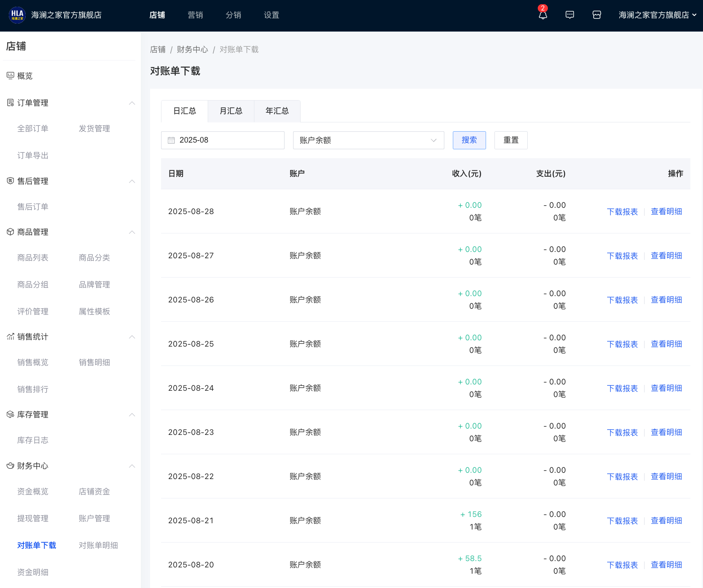
Task: Click the 2025-08 date input field
Action: click(x=223, y=140)
